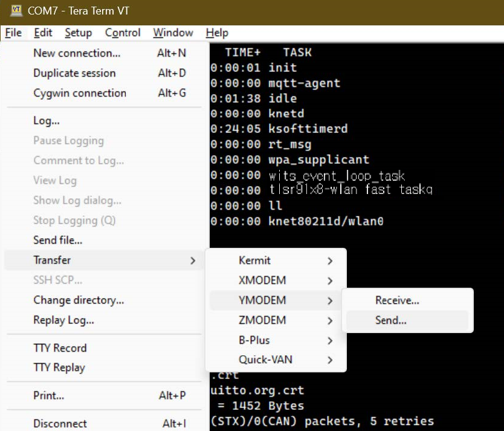Click Log... menu entry
The height and width of the screenshot is (431, 504).
[x=105, y=120]
